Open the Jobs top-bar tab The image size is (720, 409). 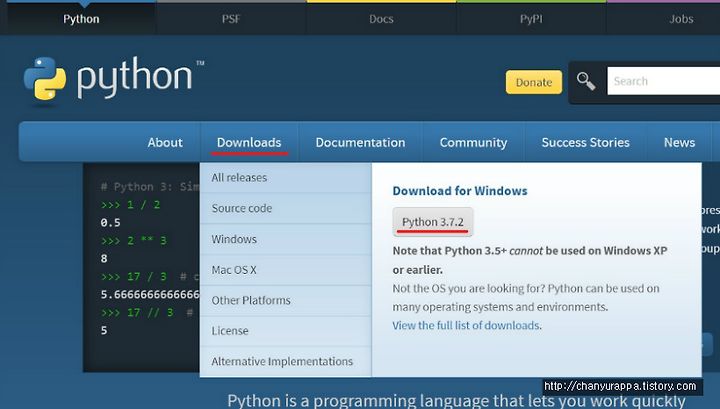click(x=681, y=19)
